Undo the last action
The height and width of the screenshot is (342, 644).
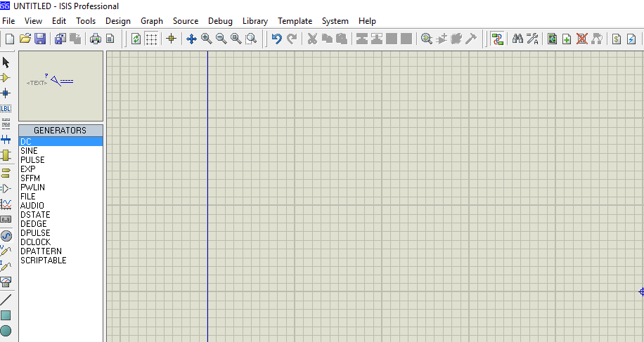coord(277,39)
